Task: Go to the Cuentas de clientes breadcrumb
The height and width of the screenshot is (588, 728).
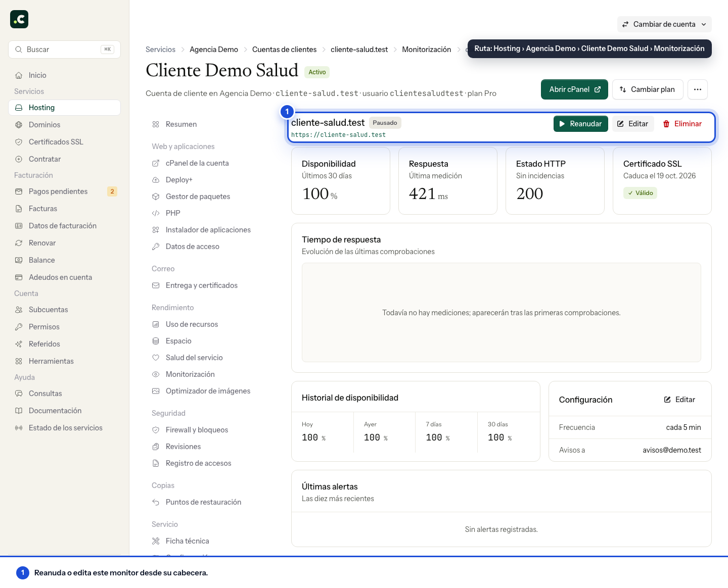Action: (284, 50)
